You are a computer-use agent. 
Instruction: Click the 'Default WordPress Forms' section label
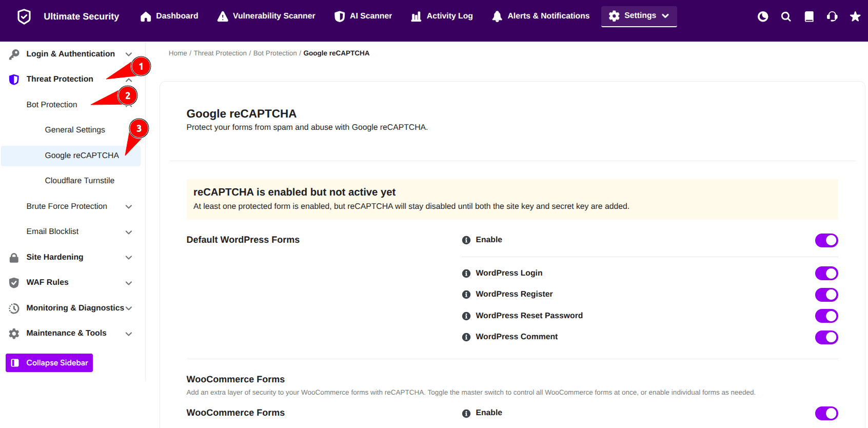click(x=243, y=240)
